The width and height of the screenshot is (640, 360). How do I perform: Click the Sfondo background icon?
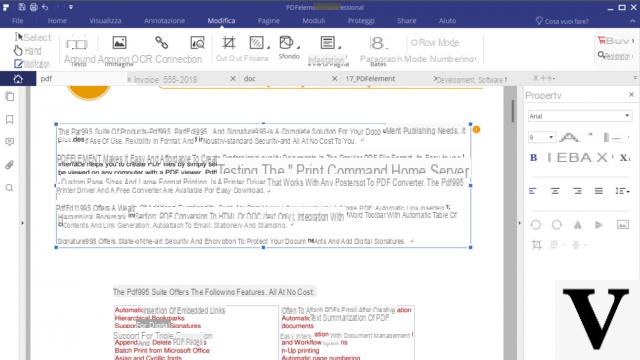tap(287, 42)
